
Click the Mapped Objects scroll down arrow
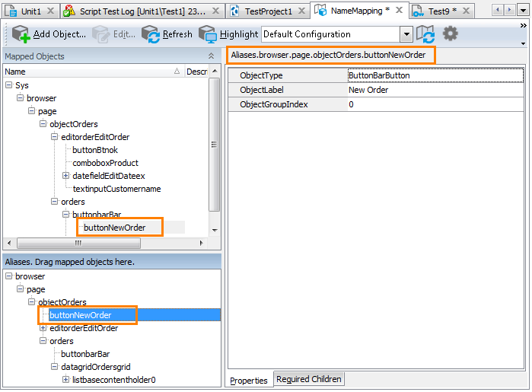tap(215, 230)
